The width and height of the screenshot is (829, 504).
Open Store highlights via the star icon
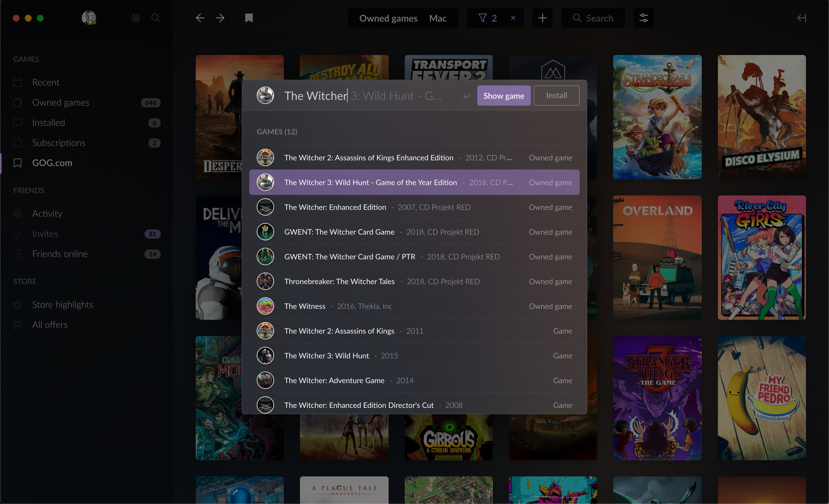point(18,304)
